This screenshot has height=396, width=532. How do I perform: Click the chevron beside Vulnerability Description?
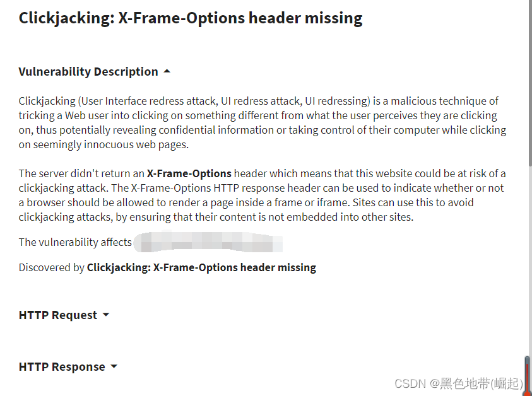point(167,71)
